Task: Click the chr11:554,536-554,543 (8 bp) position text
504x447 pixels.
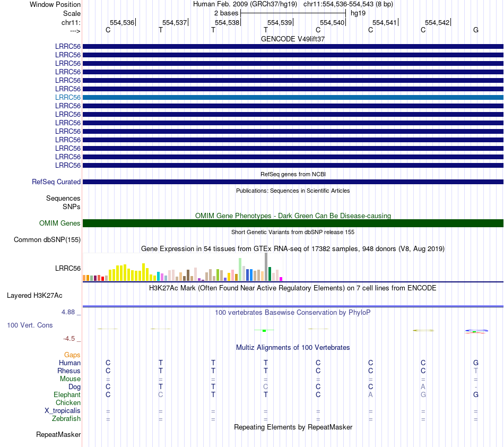Action: click(x=348, y=4)
